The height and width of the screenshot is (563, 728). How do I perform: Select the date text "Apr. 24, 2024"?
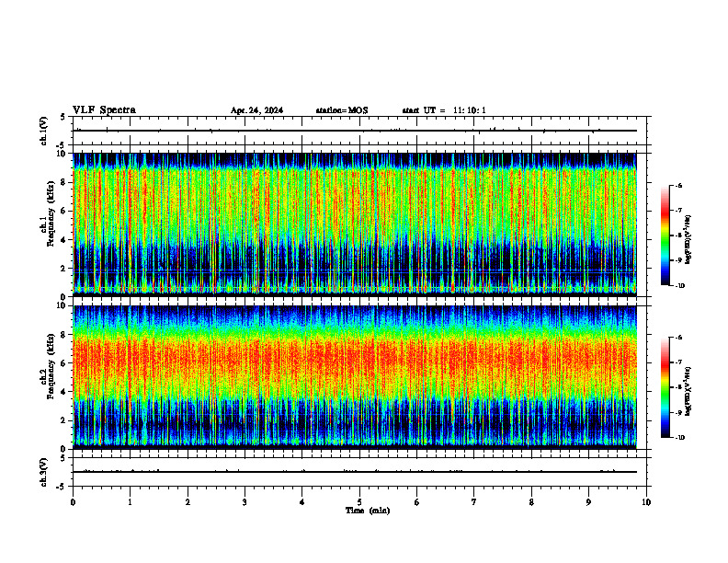coord(256,110)
